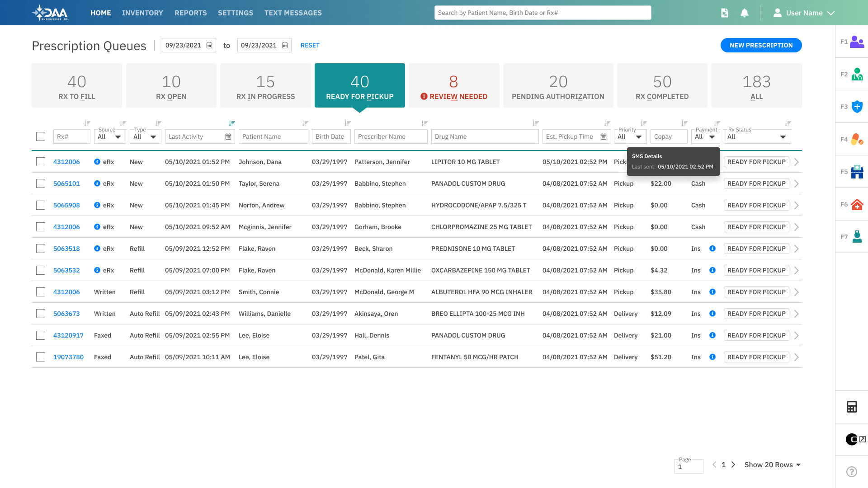This screenshot has width=868, height=488.
Task: Open notifications via the bell icon
Action: pyautogui.click(x=745, y=13)
